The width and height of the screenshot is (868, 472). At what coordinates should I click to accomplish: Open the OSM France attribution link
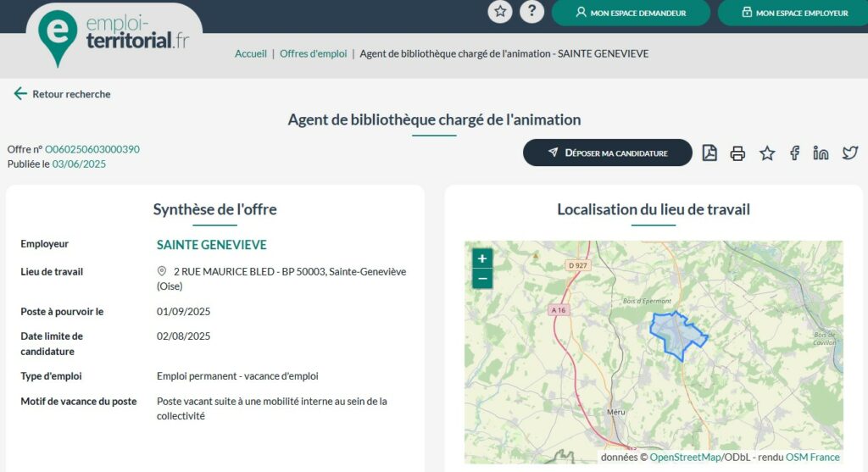click(812, 457)
